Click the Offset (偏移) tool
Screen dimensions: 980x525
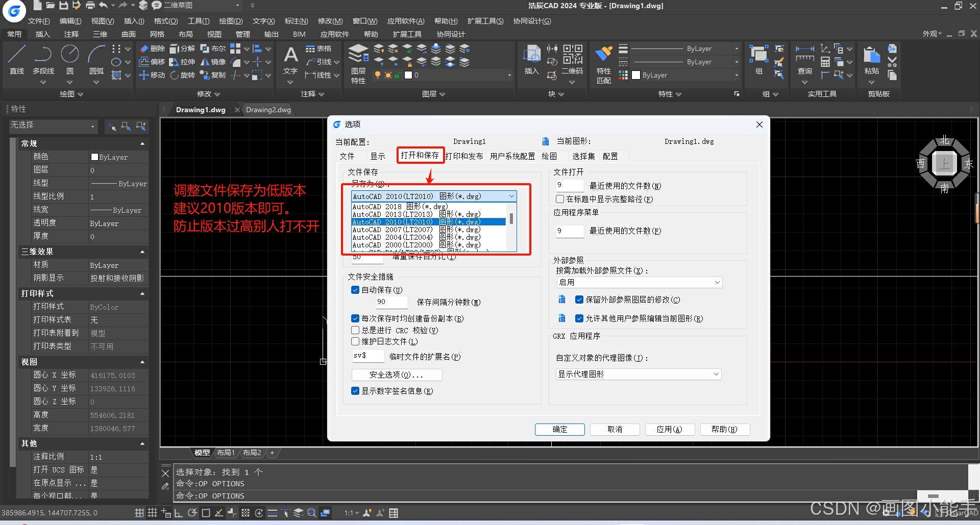(152, 62)
